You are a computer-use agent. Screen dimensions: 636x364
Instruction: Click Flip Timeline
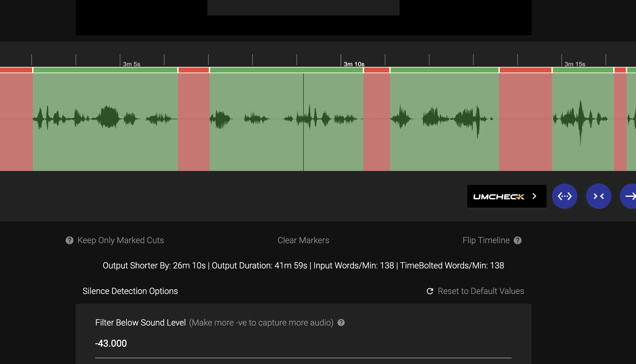click(486, 240)
